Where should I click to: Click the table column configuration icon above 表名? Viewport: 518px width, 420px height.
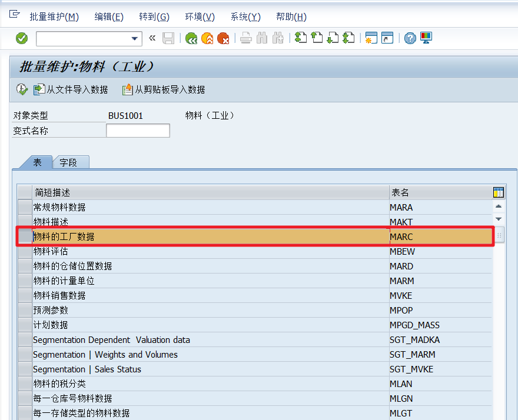pos(498,192)
